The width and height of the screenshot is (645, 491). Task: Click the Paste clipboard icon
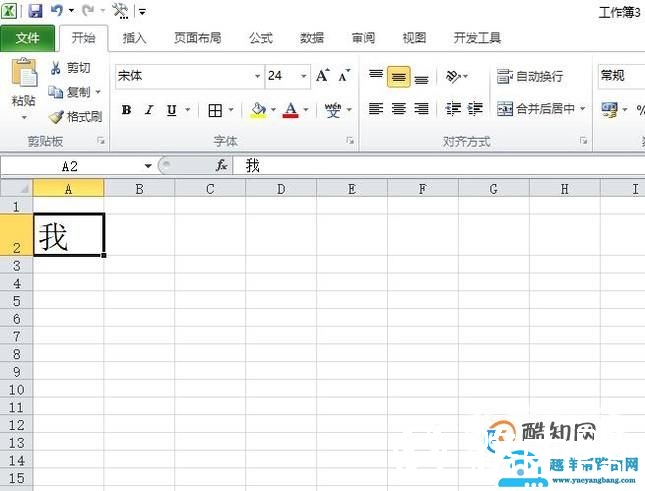pyautogui.click(x=24, y=73)
